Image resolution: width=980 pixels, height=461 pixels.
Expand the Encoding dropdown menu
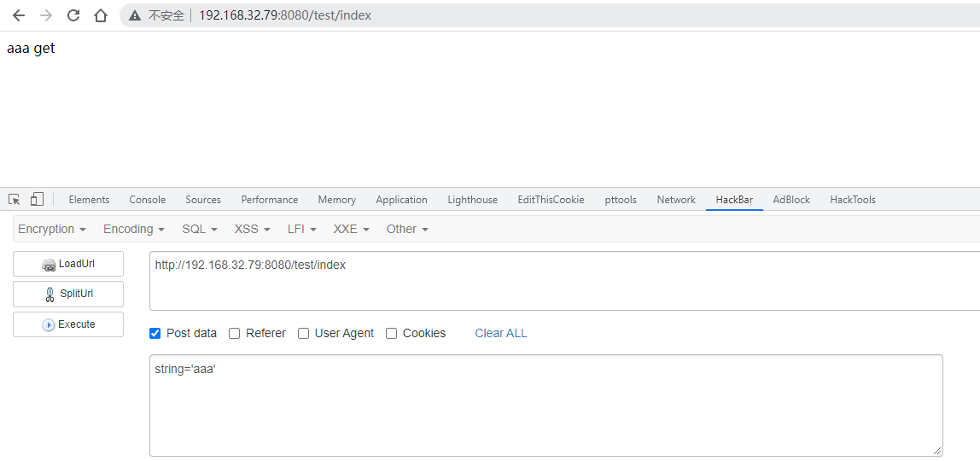tap(134, 230)
